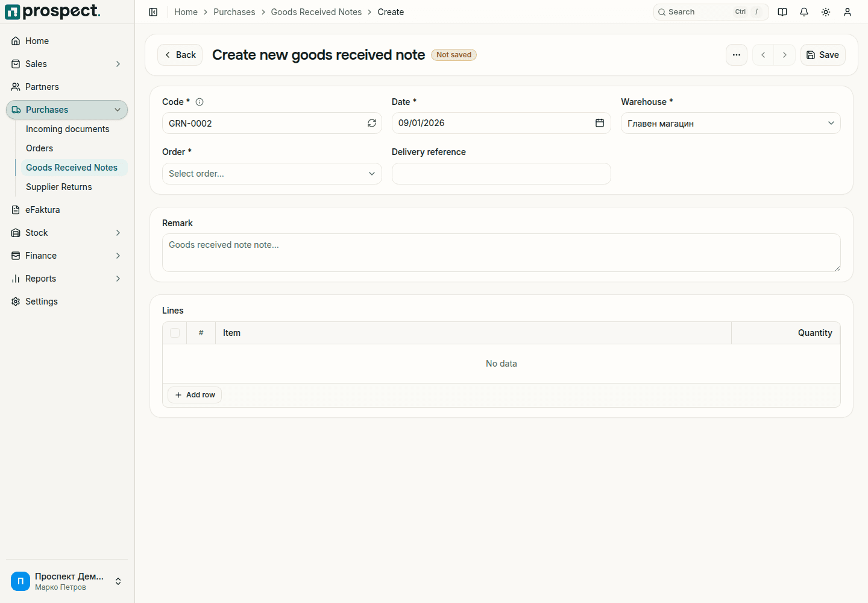Go to previous record arrow
The width and height of the screenshot is (868, 603).
point(763,55)
